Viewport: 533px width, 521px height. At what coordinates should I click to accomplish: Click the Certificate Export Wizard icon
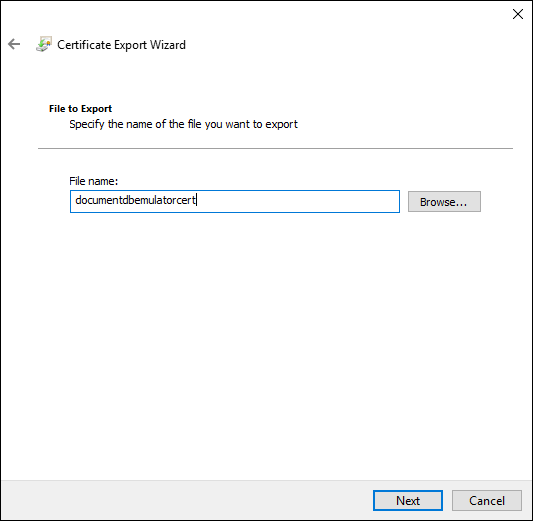click(x=44, y=44)
